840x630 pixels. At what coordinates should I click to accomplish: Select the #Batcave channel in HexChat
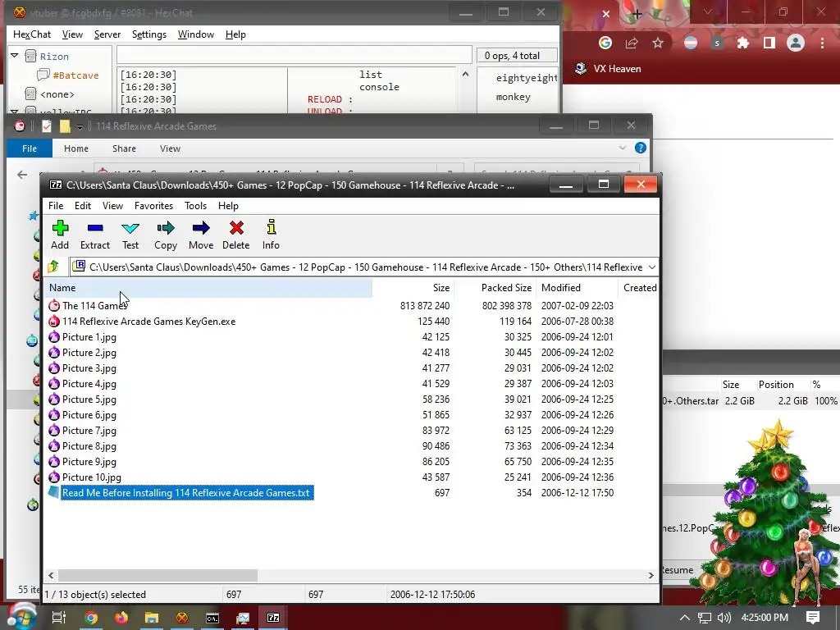[75, 75]
